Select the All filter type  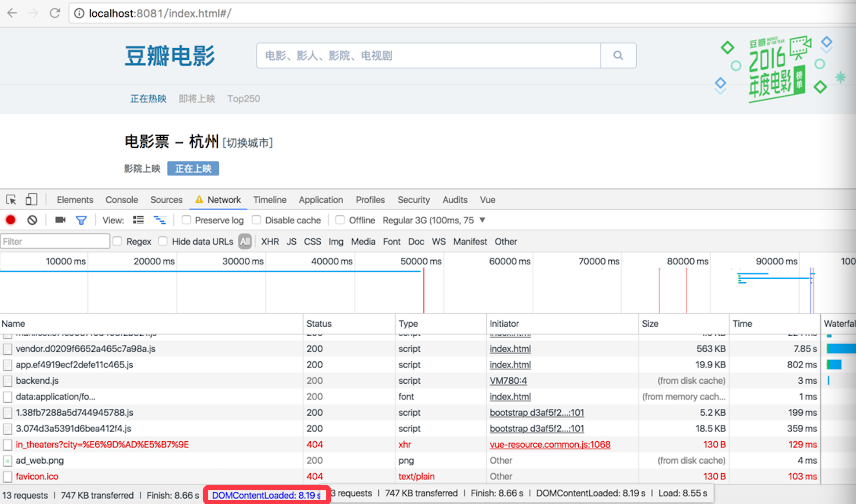(245, 241)
